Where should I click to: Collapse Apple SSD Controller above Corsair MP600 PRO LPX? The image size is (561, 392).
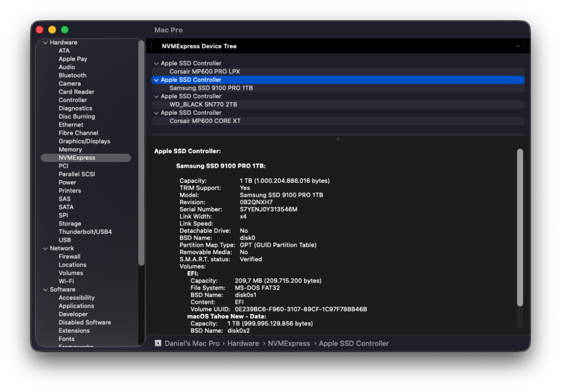[157, 63]
